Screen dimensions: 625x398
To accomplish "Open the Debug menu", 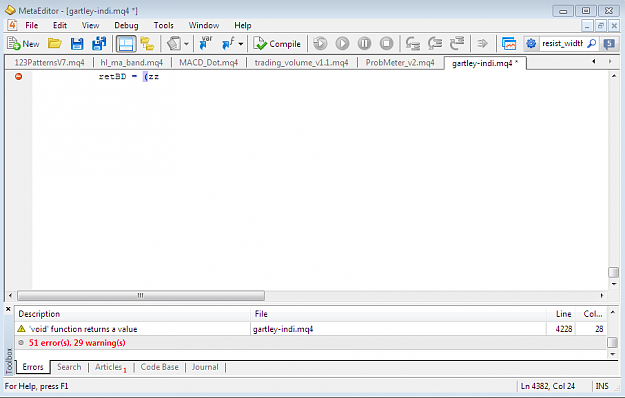I will pyautogui.click(x=126, y=25).
